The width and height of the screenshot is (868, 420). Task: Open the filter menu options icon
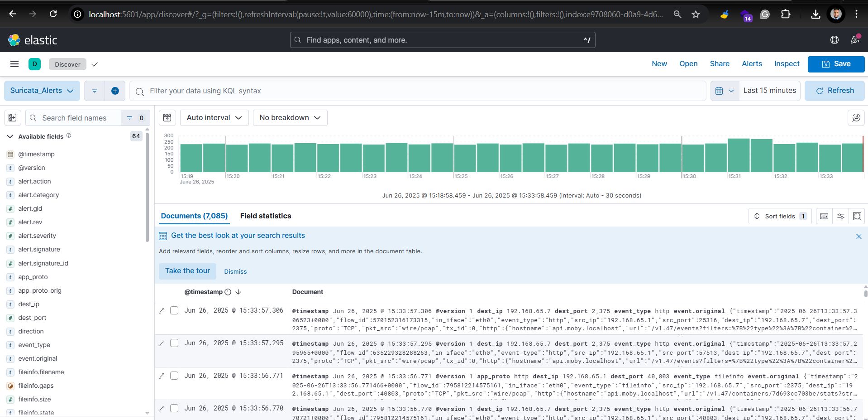pos(95,91)
